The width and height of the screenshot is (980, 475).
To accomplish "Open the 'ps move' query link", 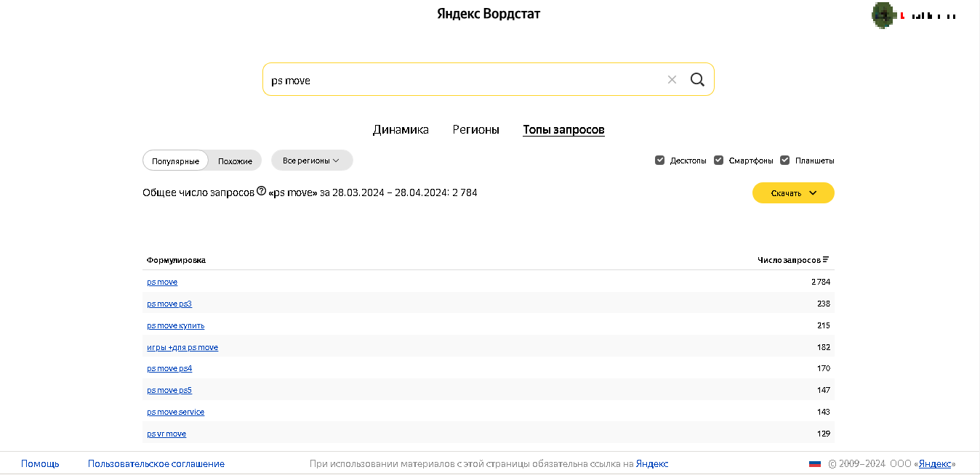I will 162,282.
